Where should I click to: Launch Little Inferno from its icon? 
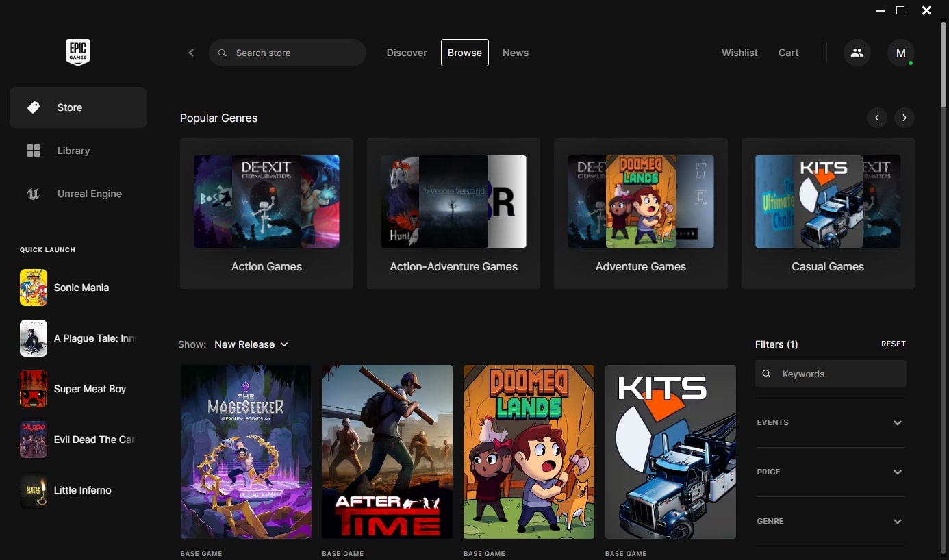tap(34, 490)
